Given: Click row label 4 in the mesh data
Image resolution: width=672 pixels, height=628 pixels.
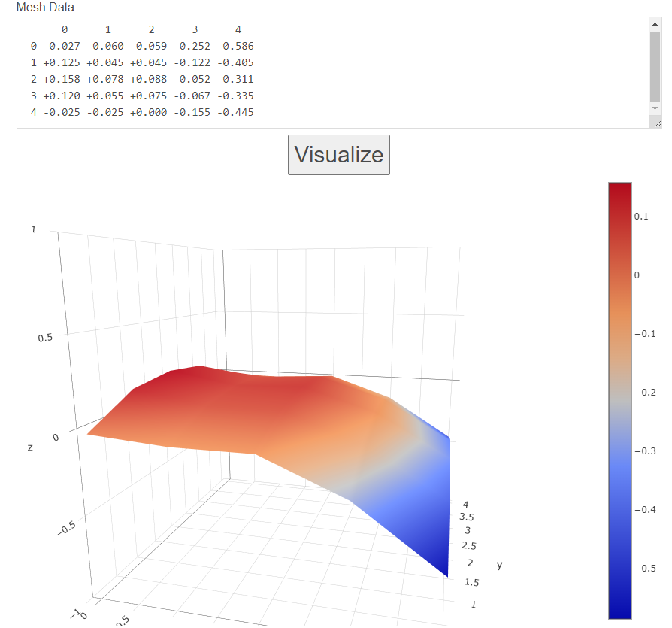Looking at the screenshot, I should tap(32, 112).
